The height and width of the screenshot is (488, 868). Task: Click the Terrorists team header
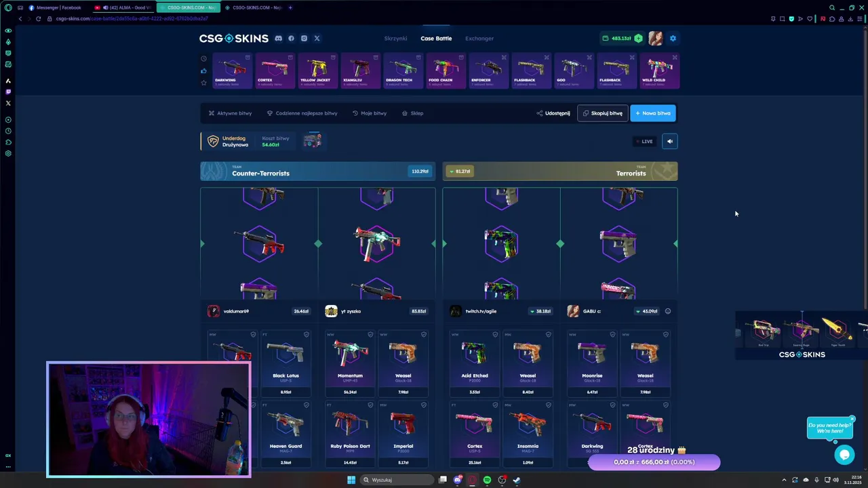pyautogui.click(x=560, y=171)
